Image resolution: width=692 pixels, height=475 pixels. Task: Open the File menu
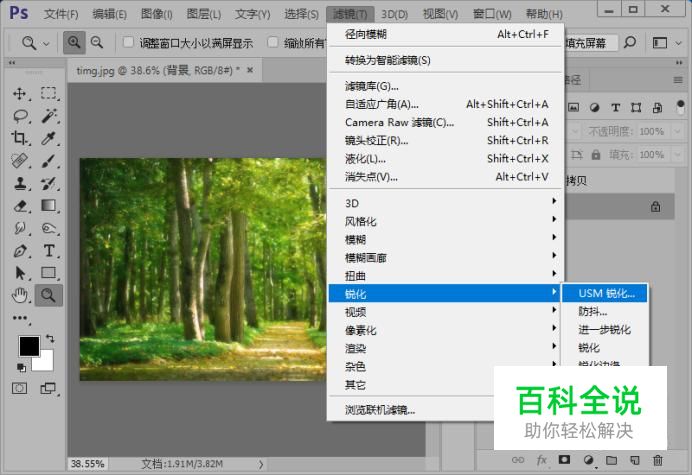click(x=61, y=14)
